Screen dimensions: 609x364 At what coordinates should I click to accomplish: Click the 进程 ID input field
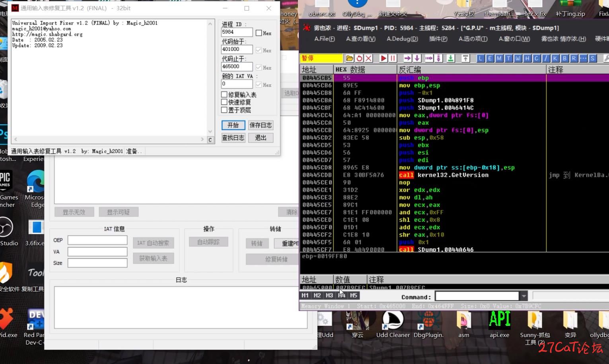coord(237,32)
